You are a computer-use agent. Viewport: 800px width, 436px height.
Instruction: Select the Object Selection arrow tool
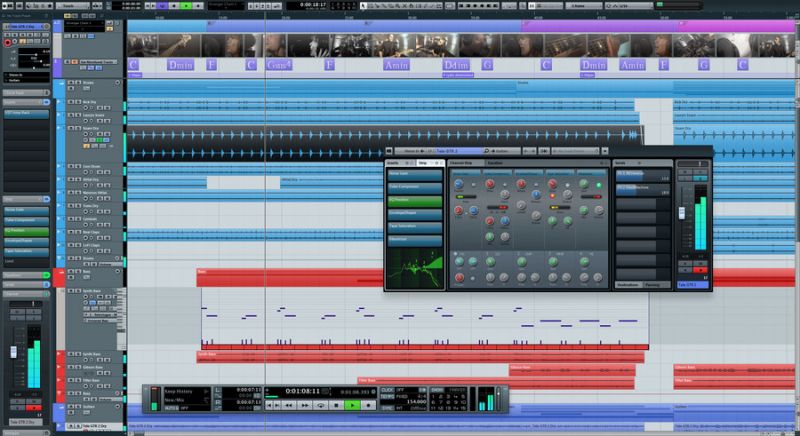(363, 6)
